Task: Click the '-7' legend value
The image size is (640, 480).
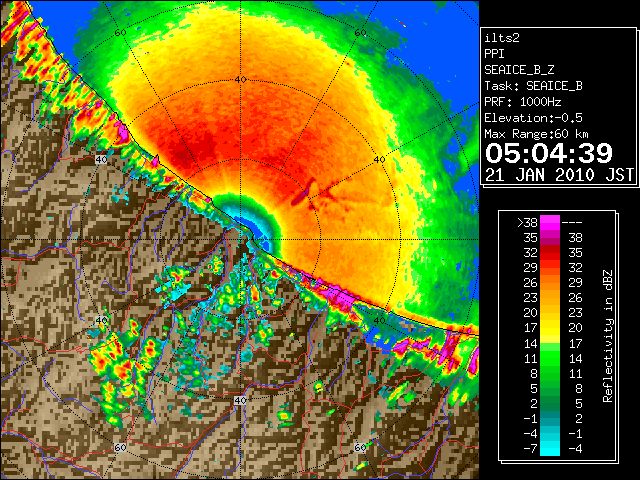Action: (x=530, y=449)
